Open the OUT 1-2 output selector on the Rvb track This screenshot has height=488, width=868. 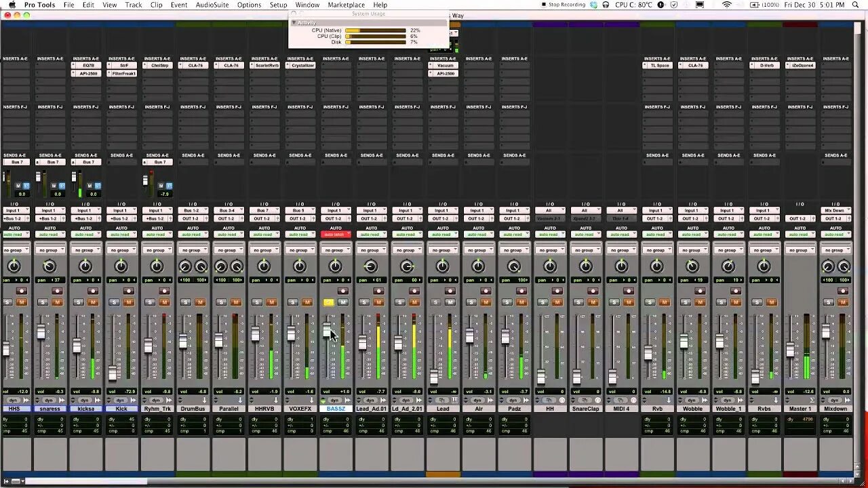657,219
